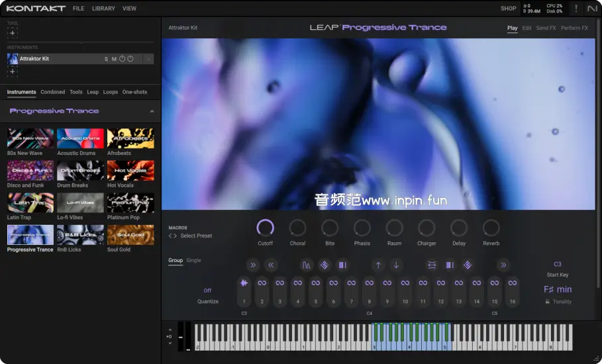602x364 pixels.
Task: Click the waveform curve icon above pad 4
Action: click(307, 265)
